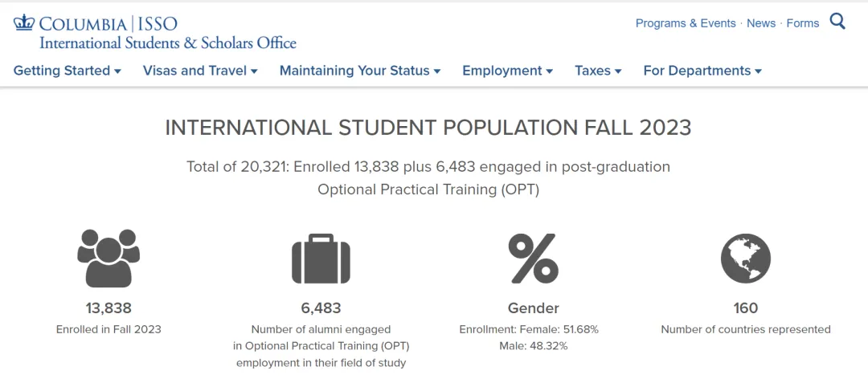
Task: Open the Forms link
Action: coord(803,23)
